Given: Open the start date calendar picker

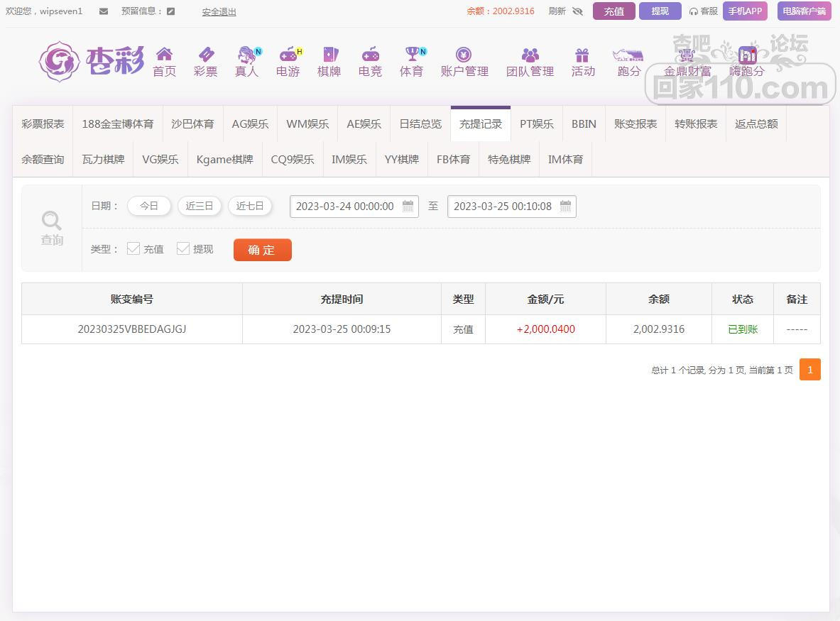Looking at the screenshot, I should (408, 207).
